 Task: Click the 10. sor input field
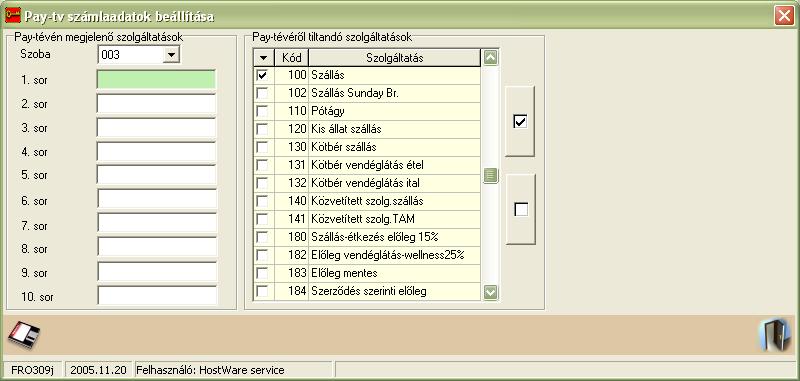(157, 296)
